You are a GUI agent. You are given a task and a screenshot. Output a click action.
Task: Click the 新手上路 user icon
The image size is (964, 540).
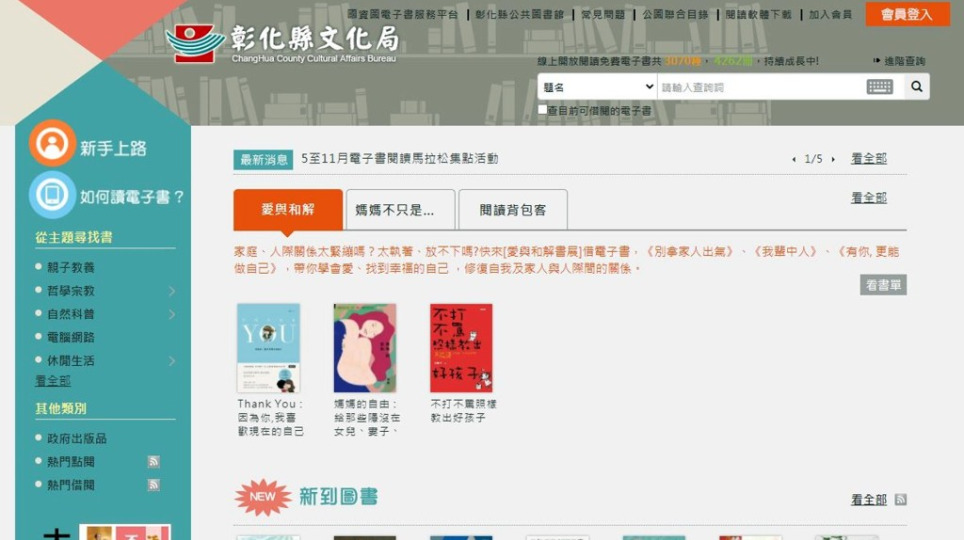(x=52, y=143)
